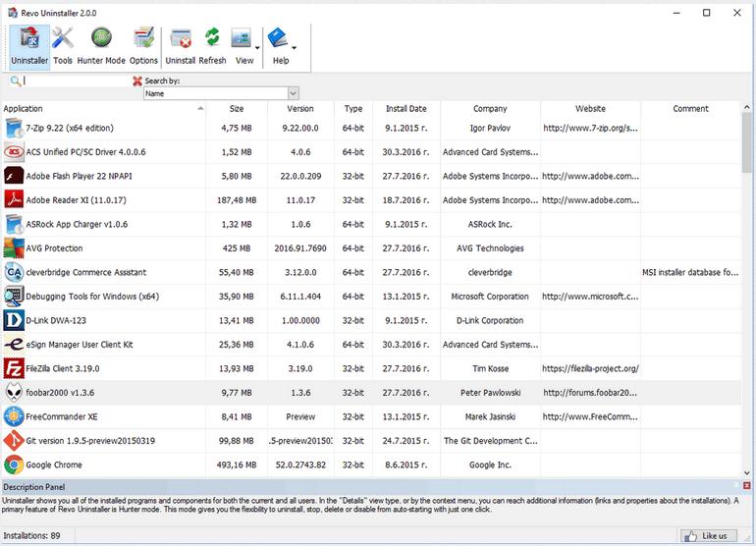Image resolution: width=756 pixels, height=546 pixels.
Task: Sort by the Type column header
Action: point(352,109)
